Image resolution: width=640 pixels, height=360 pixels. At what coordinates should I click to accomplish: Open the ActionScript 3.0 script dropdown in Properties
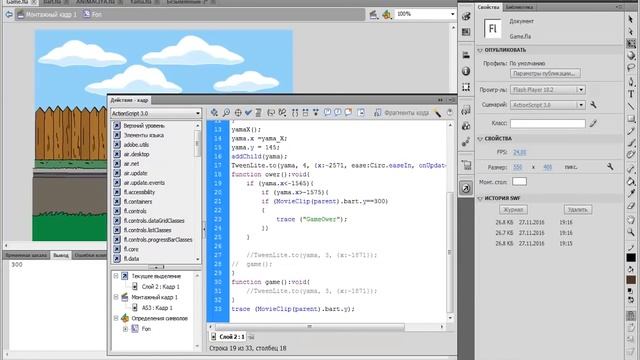tap(548, 105)
